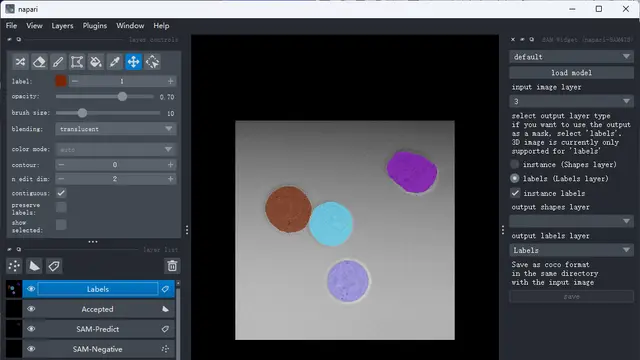Create a new shapes layer
The image size is (640, 360).
pos(34,266)
